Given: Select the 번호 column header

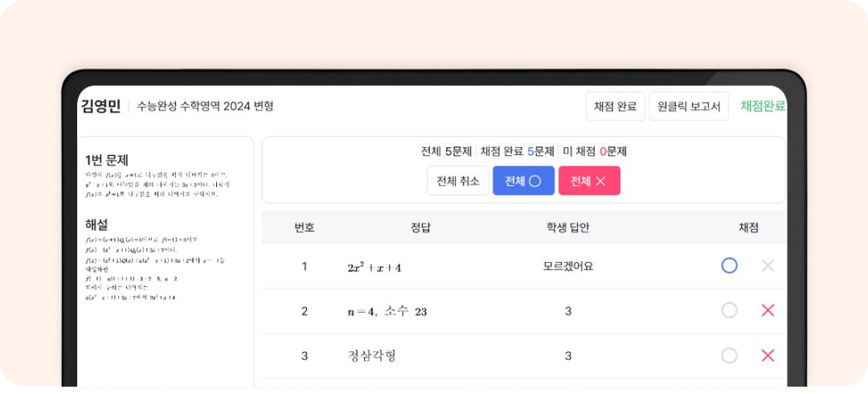Looking at the screenshot, I should [305, 228].
